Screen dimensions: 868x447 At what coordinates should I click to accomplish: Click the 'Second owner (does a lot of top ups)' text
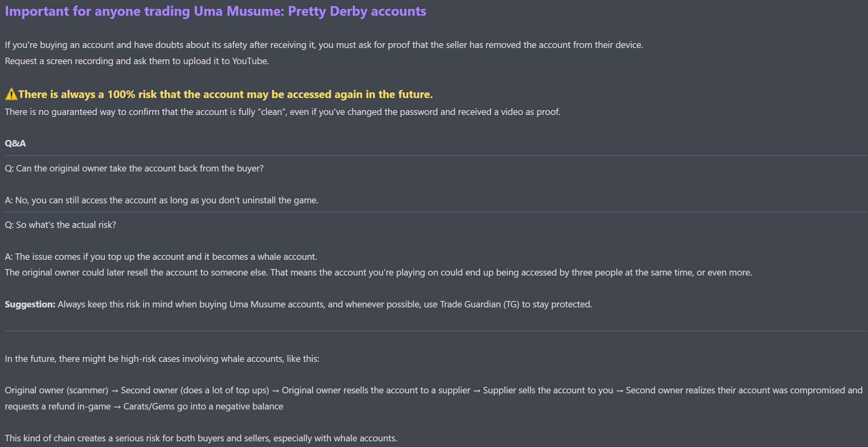195,391
